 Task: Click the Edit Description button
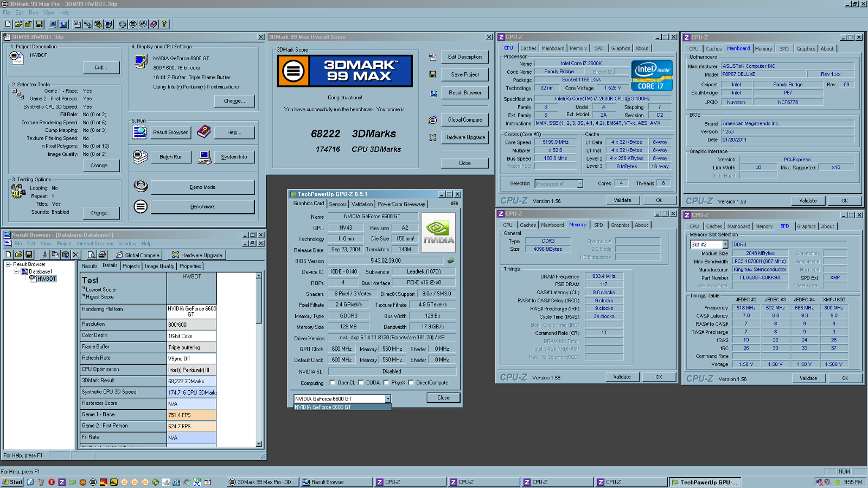pos(465,57)
